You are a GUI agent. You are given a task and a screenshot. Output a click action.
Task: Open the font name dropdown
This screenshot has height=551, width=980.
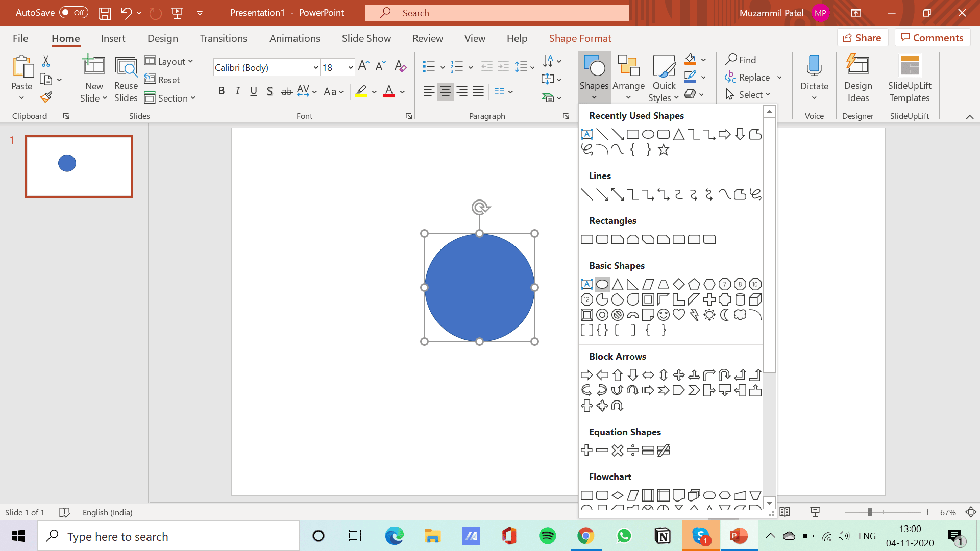[x=316, y=67]
